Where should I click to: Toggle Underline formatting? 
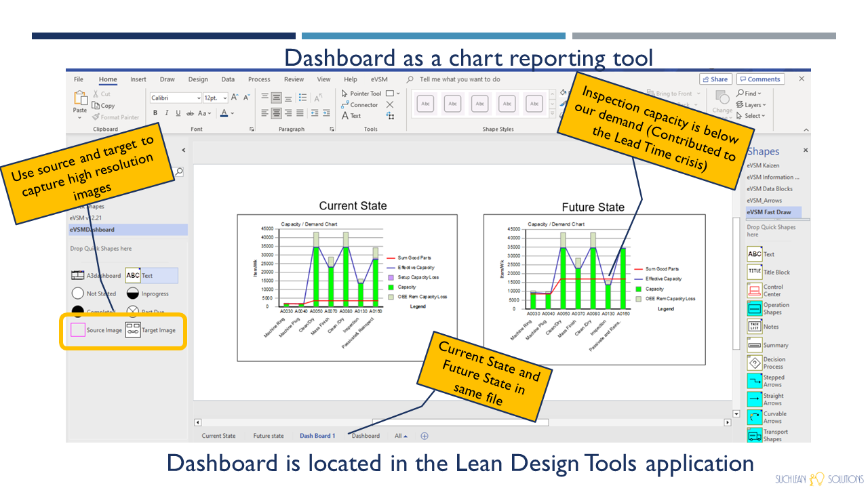[x=178, y=113]
